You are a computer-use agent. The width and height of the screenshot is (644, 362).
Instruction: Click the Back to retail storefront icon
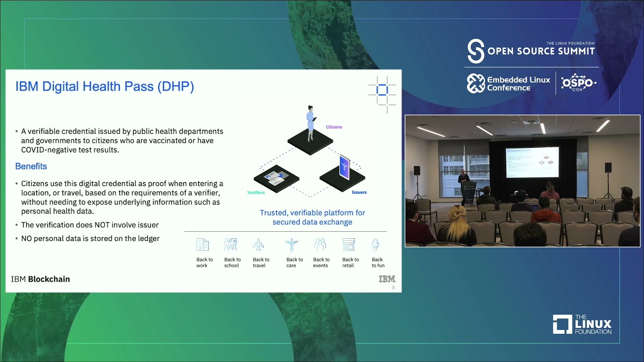(x=349, y=245)
